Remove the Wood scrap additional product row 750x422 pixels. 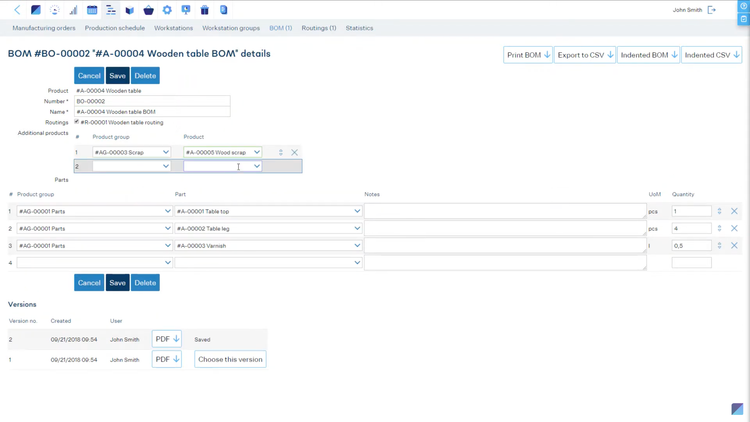point(294,153)
